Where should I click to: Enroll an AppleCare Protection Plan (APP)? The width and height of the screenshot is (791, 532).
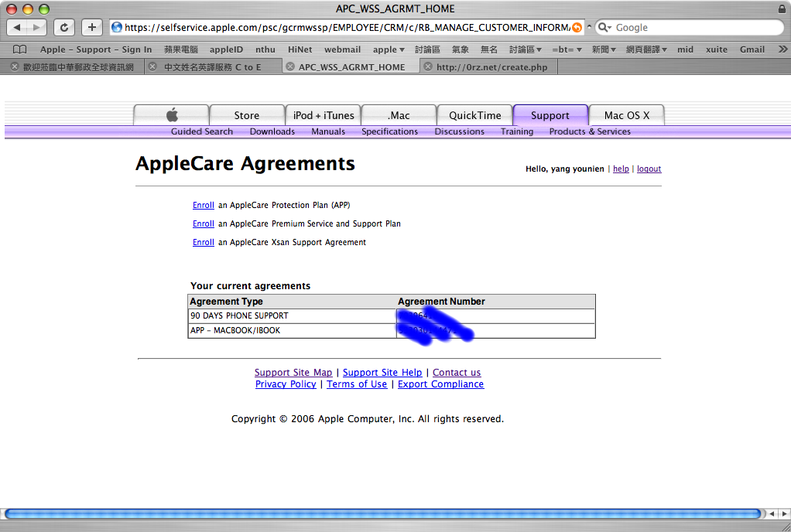pyautogui.click(x=204, y=205)
